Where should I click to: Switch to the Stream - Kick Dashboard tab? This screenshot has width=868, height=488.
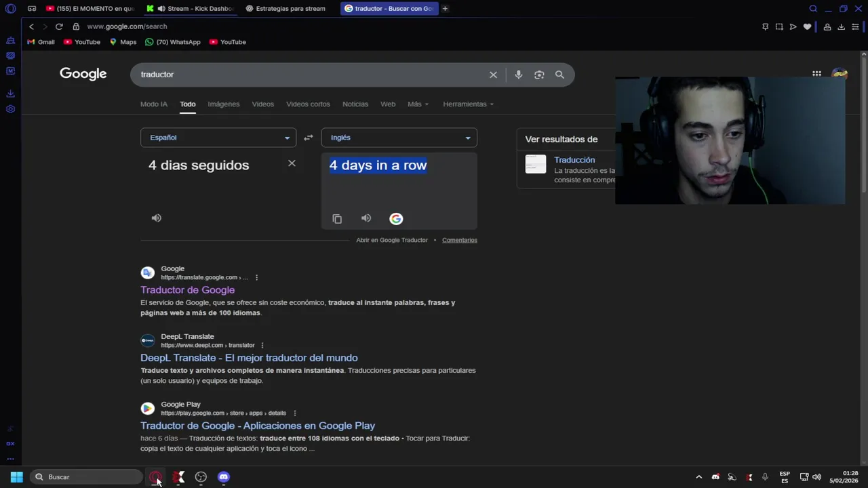click(190, 9)
